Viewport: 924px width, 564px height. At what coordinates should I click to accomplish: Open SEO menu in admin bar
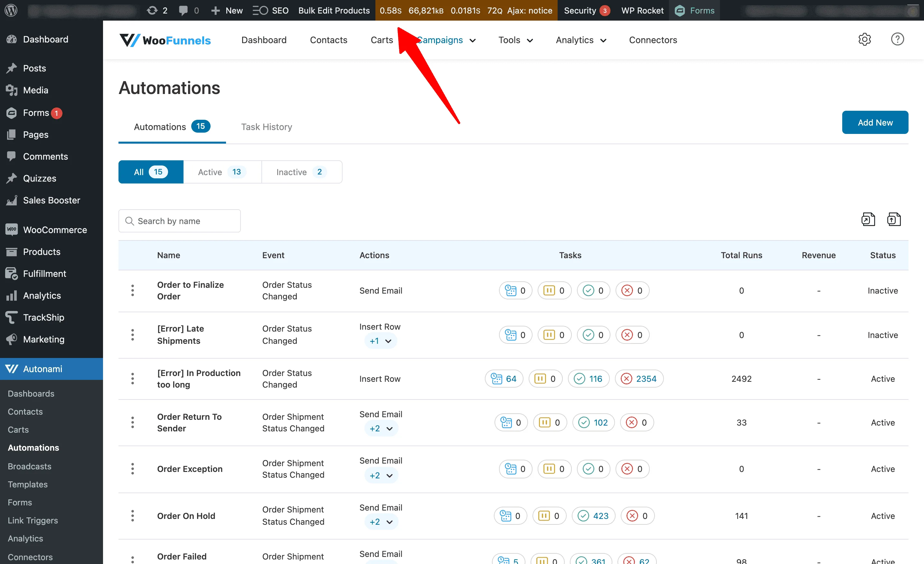270,10
